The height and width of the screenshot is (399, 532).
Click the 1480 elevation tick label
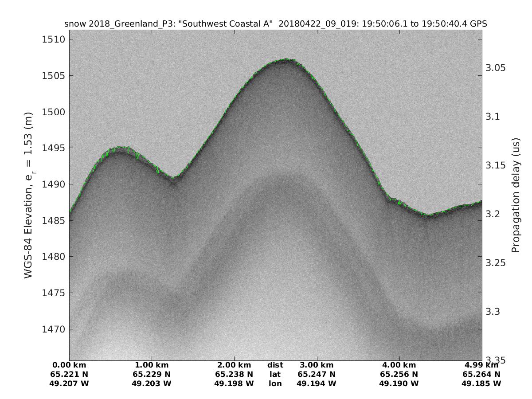click(53, 257)
